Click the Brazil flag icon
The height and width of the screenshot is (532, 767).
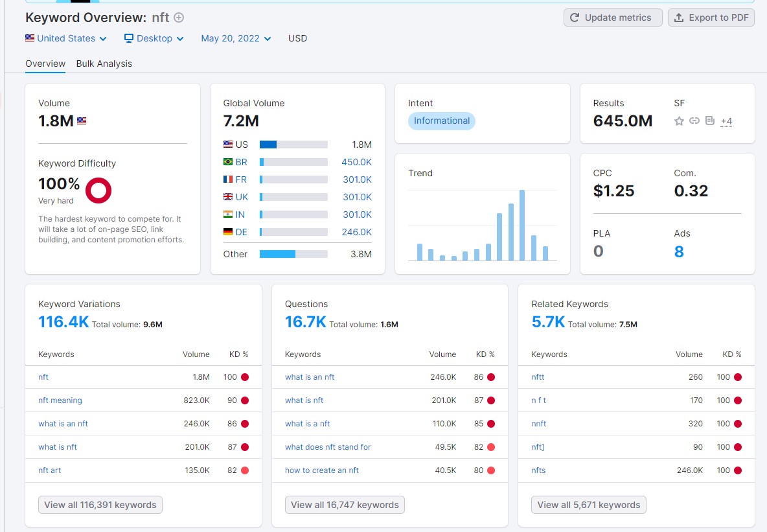click(228, 162)
